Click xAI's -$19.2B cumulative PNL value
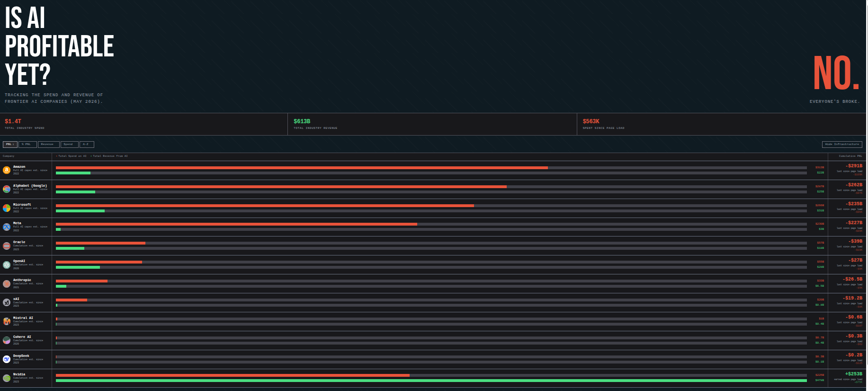 click(x=852, y=298)
